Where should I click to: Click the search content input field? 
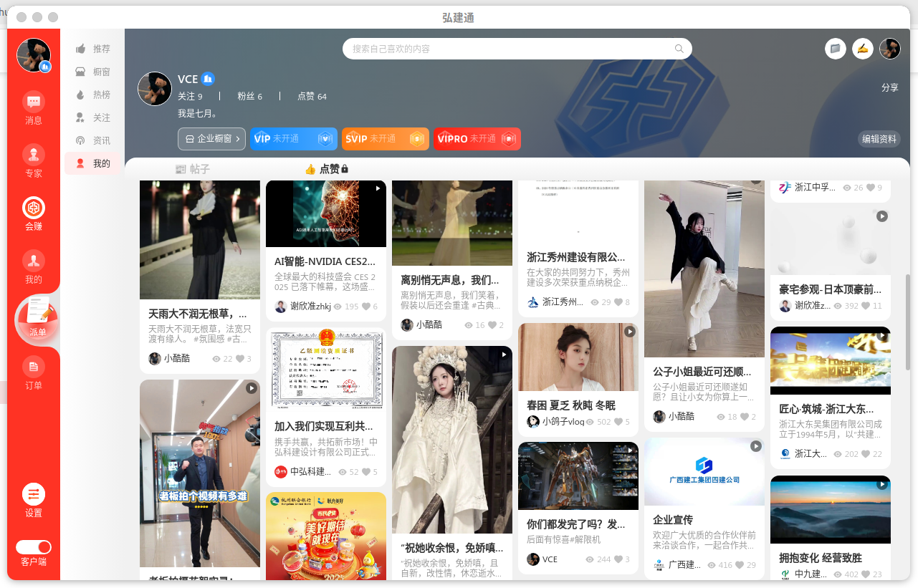(509, 49)
